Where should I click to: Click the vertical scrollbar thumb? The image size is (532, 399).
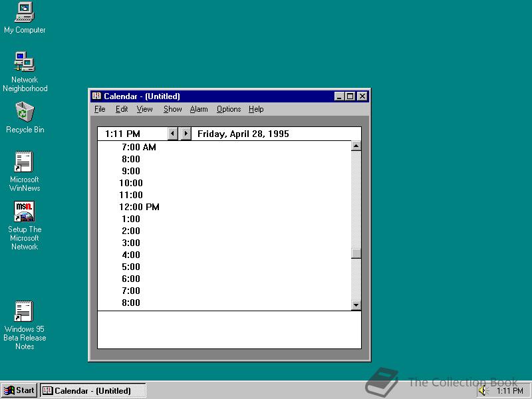[356, 253]
